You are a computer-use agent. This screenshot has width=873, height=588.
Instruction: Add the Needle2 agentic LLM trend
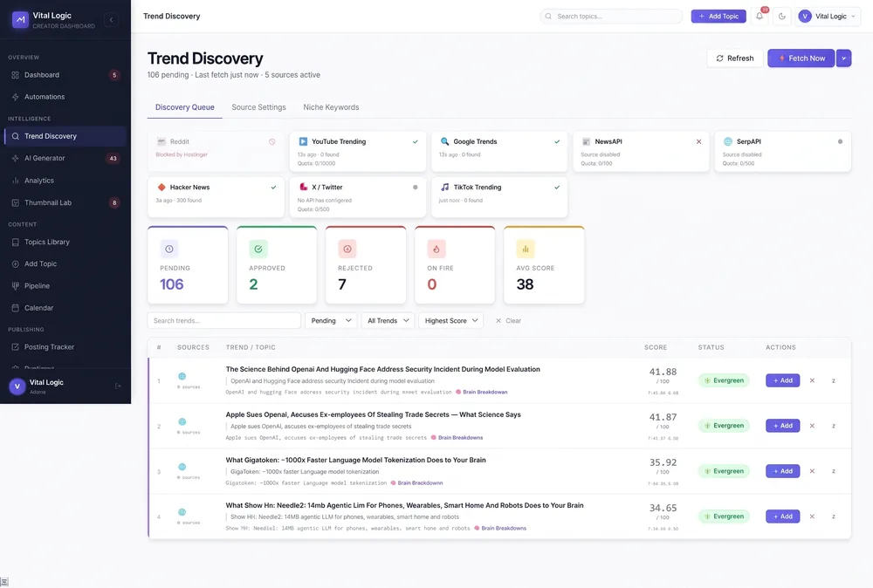[x=782, y=516]
